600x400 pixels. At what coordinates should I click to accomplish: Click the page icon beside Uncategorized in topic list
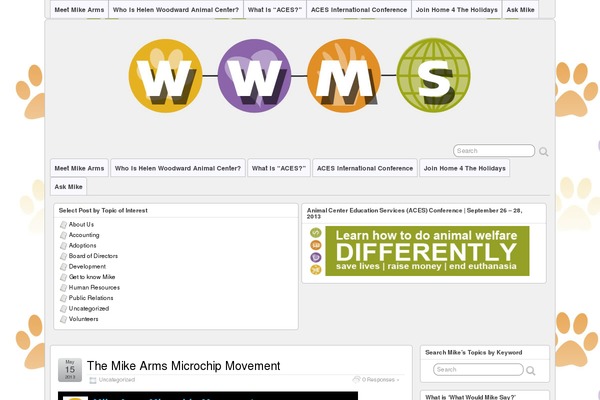click(64, 309)
